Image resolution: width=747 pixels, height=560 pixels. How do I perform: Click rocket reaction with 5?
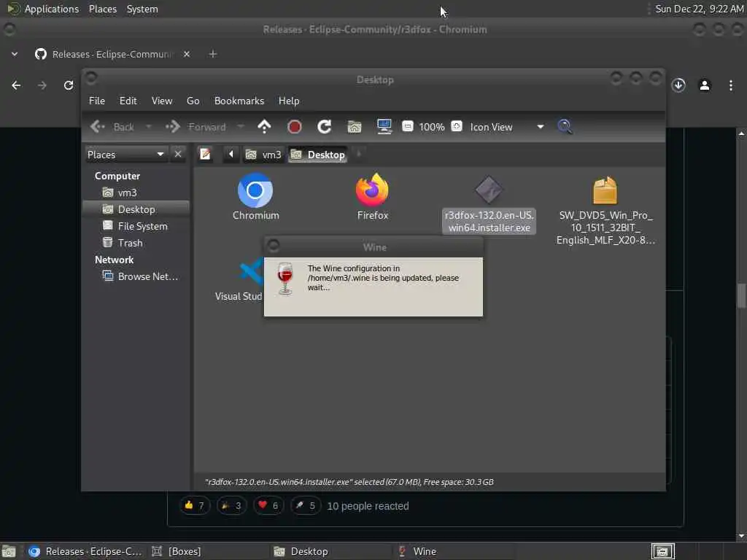306,506
